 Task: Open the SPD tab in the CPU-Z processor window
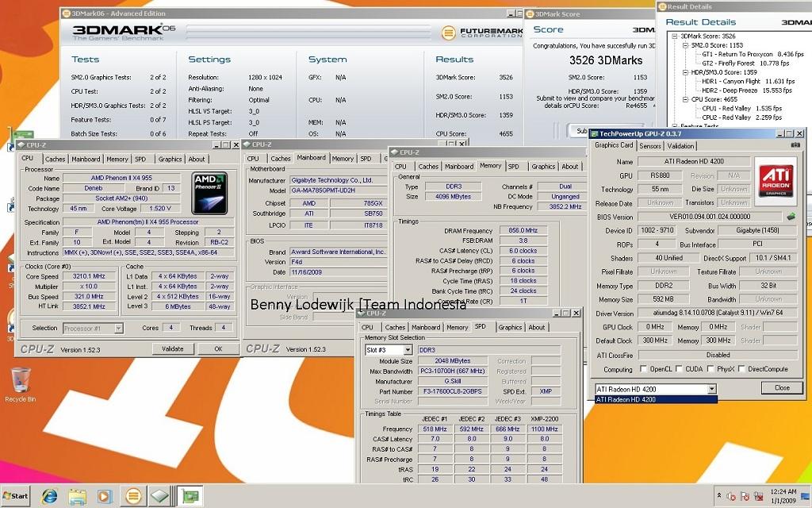(x=140, y=159)
